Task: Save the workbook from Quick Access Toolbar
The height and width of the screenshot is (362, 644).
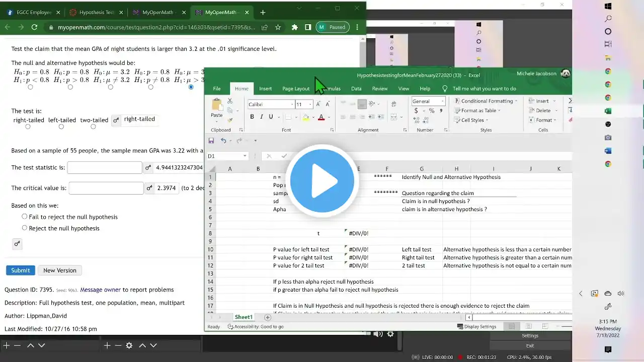Action: pos(211,141)
